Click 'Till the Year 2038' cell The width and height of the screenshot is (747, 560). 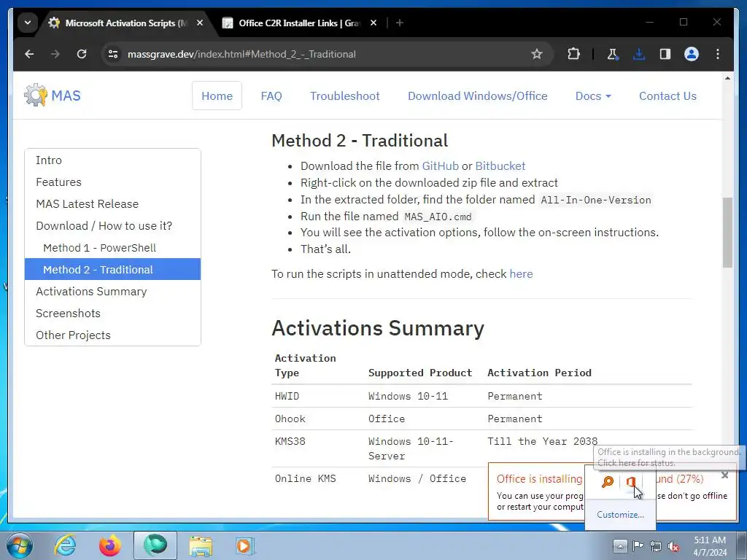pyautogui.click(x=542, y=441)
